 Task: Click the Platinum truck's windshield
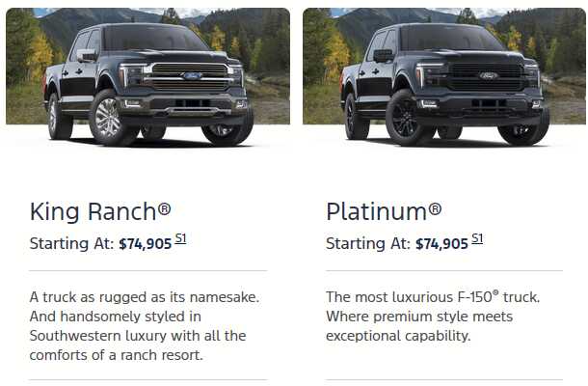point(450,38)
